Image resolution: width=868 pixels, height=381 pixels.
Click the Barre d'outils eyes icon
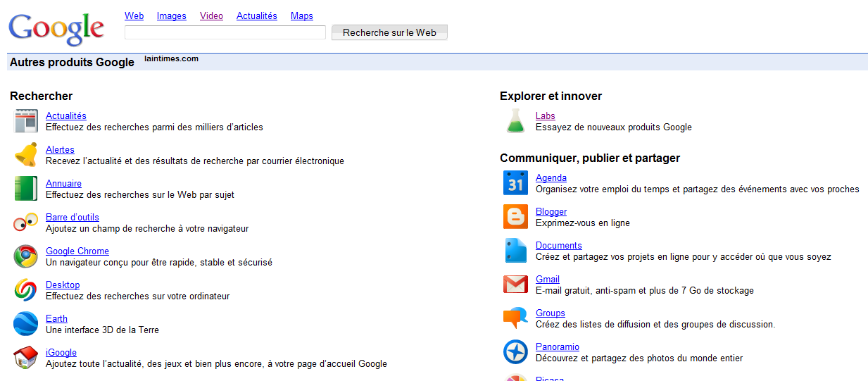(26, 223)
